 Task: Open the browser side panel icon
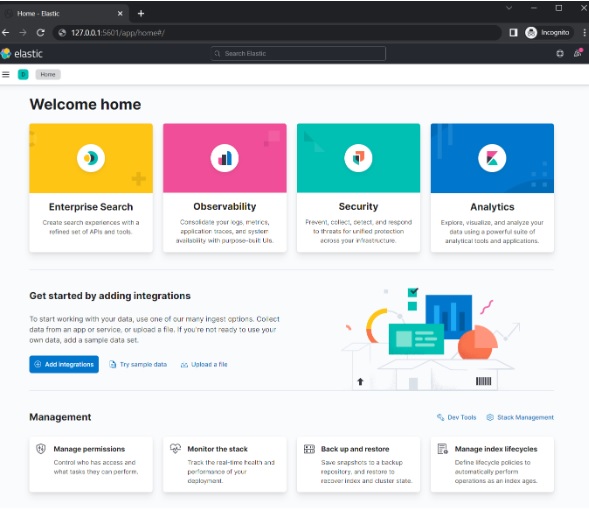[x=513, y=33]
